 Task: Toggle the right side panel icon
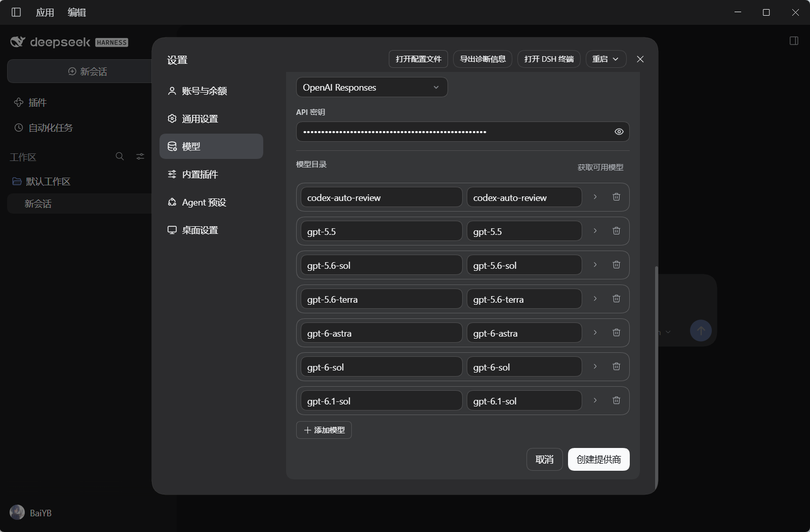tap(794, 40)
